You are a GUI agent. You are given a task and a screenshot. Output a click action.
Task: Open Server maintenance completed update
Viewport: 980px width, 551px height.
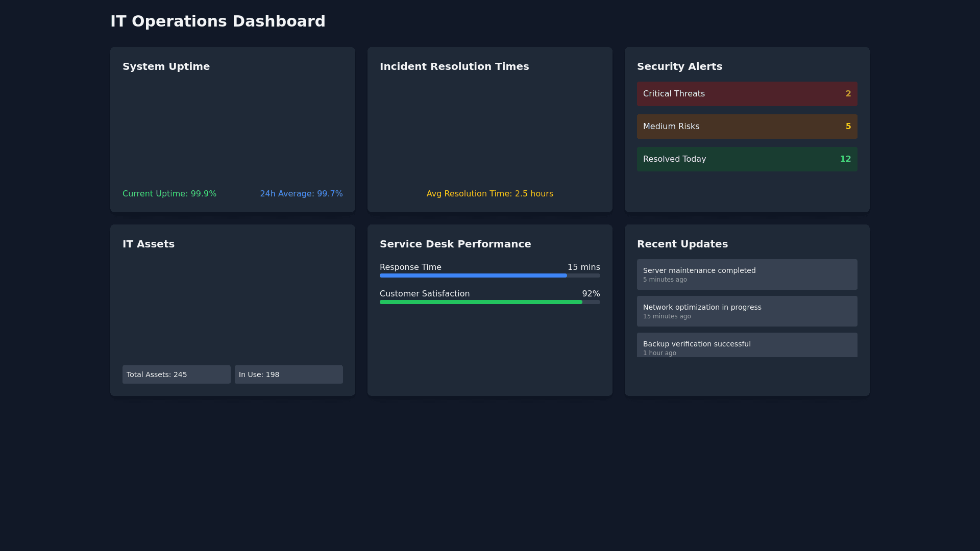(x=746, y=274)
